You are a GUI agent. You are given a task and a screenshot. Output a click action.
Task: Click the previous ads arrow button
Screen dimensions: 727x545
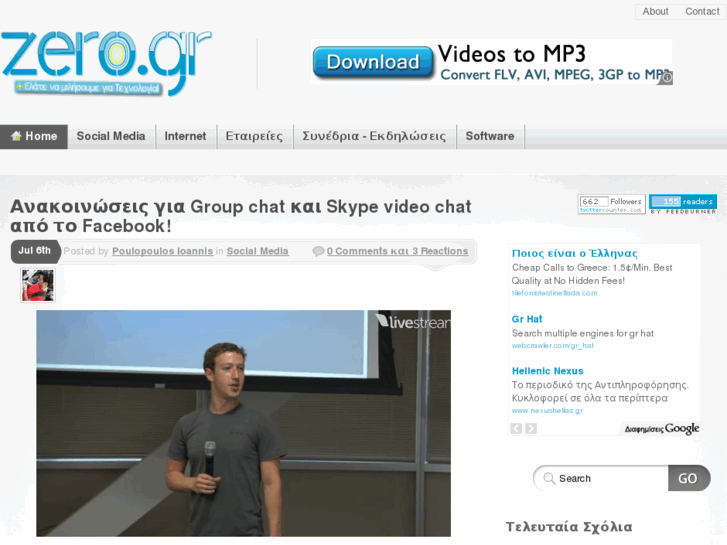click(516, 428)
